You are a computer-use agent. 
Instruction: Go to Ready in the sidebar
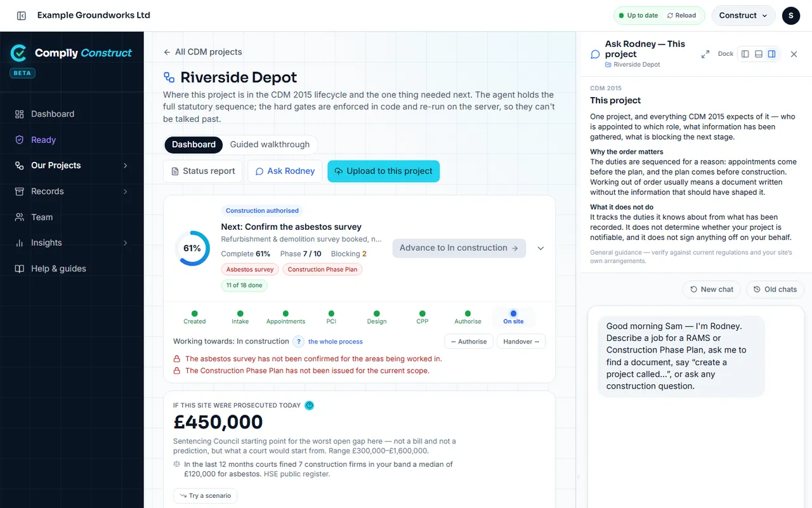(x=72, y=140)
